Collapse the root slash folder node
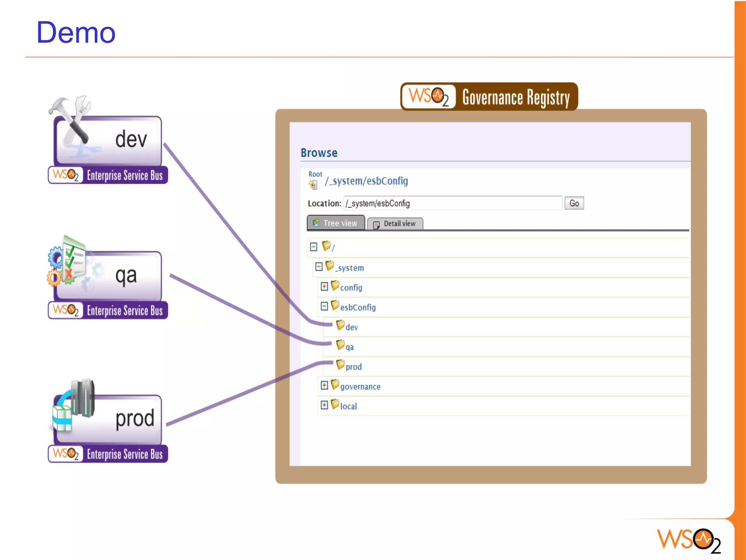746x560 pixels. coord(314,247)
